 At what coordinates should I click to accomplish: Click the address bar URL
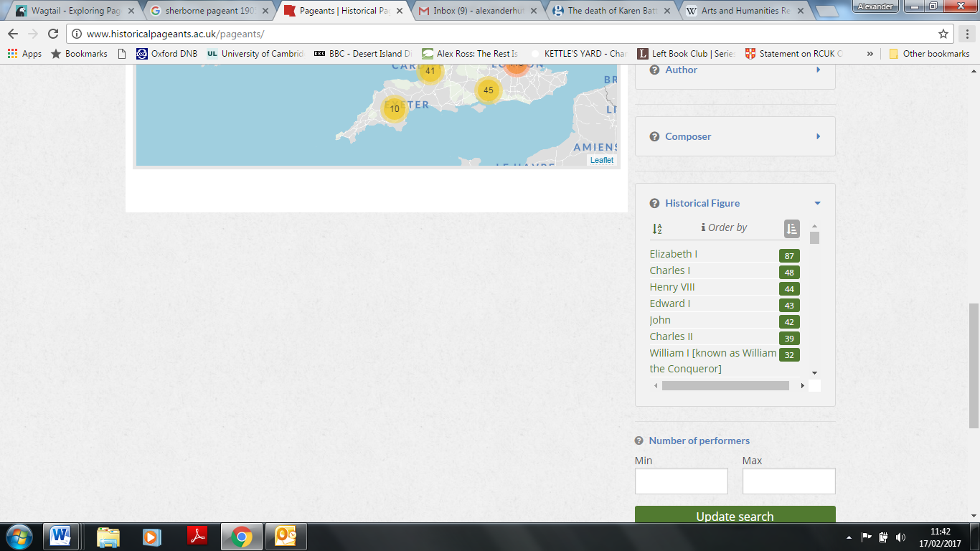(176, 34)
